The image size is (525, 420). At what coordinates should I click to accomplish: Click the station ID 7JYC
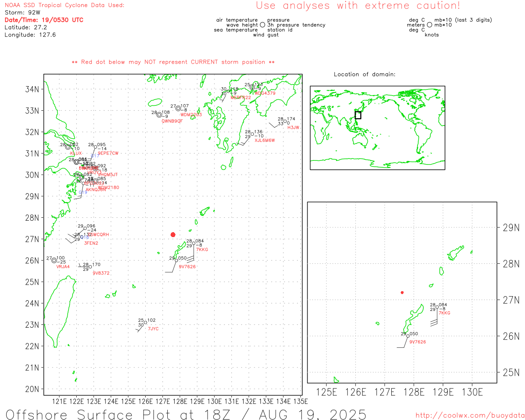[153, 329]
